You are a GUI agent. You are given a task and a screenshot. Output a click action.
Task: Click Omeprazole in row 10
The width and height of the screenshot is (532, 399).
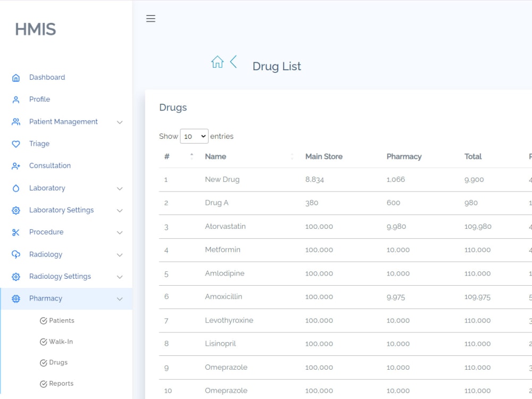coord(226,390)
